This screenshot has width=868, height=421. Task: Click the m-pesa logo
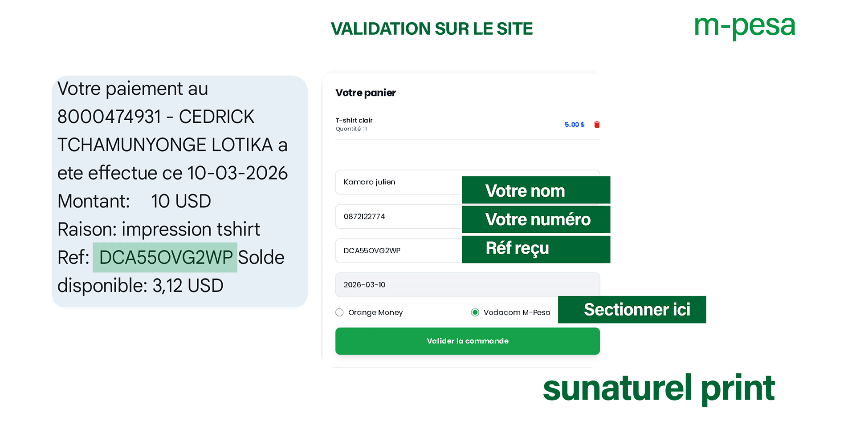(x=745, y=27)
